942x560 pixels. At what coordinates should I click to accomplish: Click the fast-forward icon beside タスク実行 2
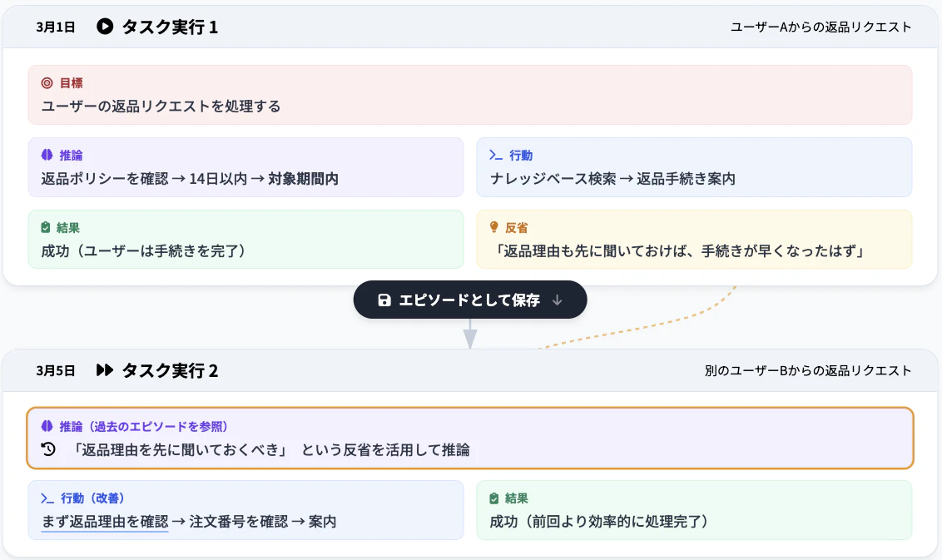(x=105, y=370)
